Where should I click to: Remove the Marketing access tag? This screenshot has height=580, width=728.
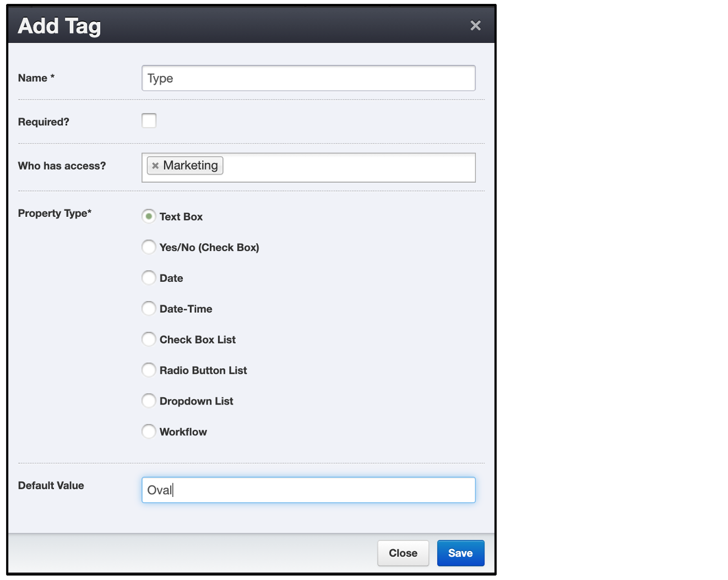(x=155, y=166)
